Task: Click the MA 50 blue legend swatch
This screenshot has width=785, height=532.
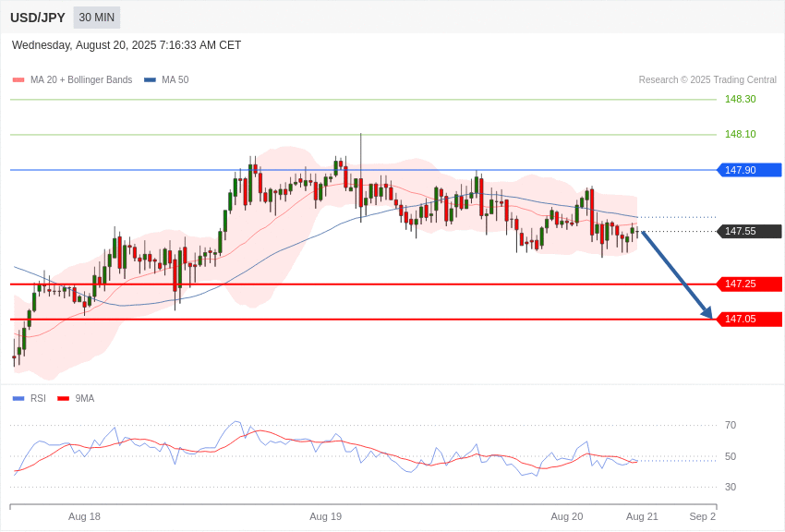Action: [x=150, y=80]
